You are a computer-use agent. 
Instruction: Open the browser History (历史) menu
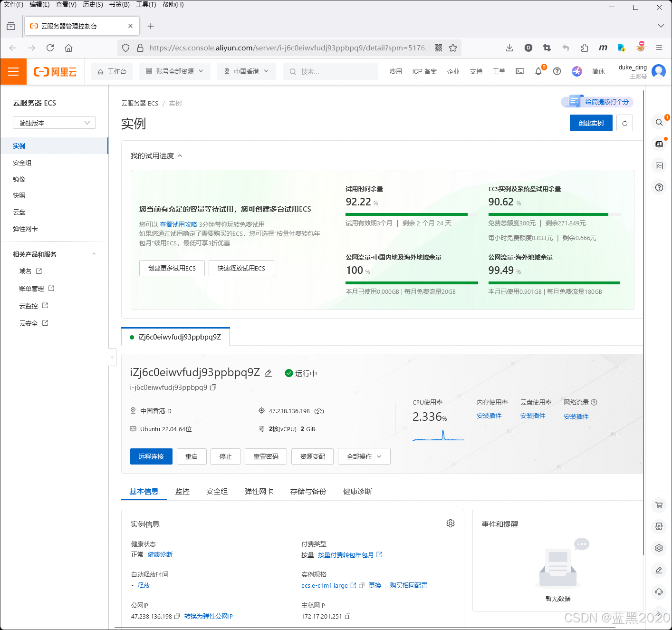click(x=93, y=4)
